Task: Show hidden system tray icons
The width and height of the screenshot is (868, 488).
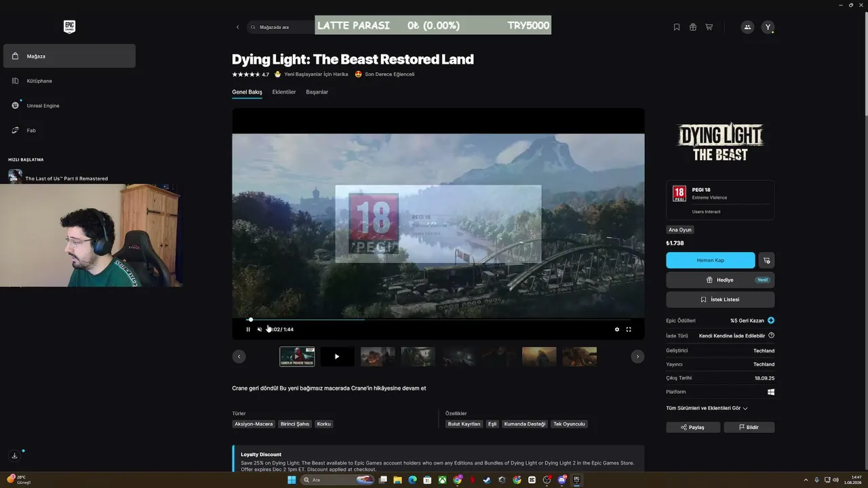Action: point(804,480)
